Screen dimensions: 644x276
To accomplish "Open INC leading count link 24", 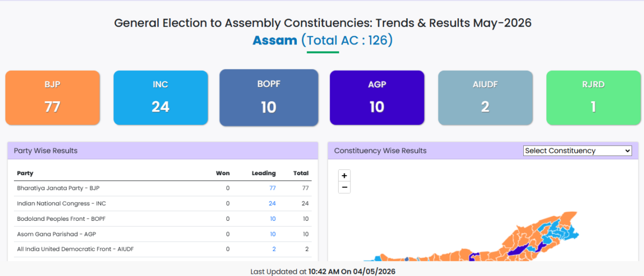I will coord(273,204).
